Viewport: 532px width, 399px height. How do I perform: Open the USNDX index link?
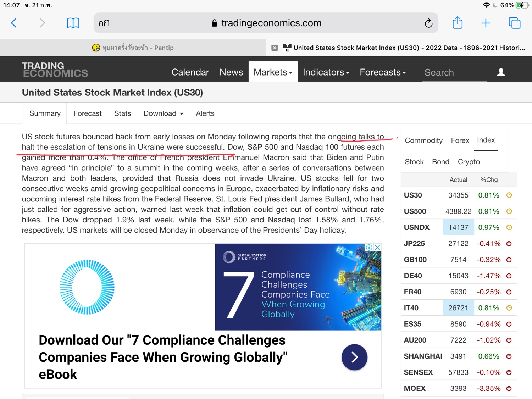pos(416,227)
